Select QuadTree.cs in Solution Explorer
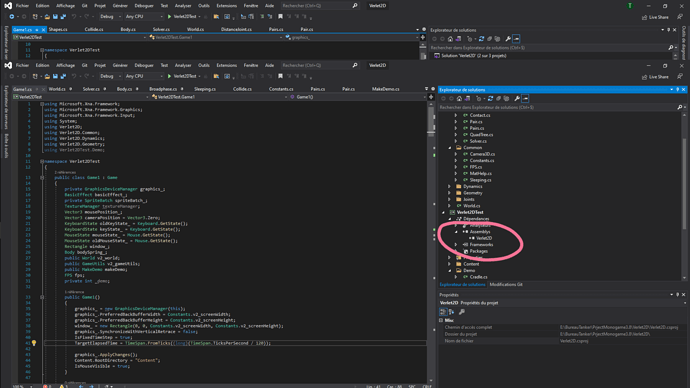 point(481,135)
